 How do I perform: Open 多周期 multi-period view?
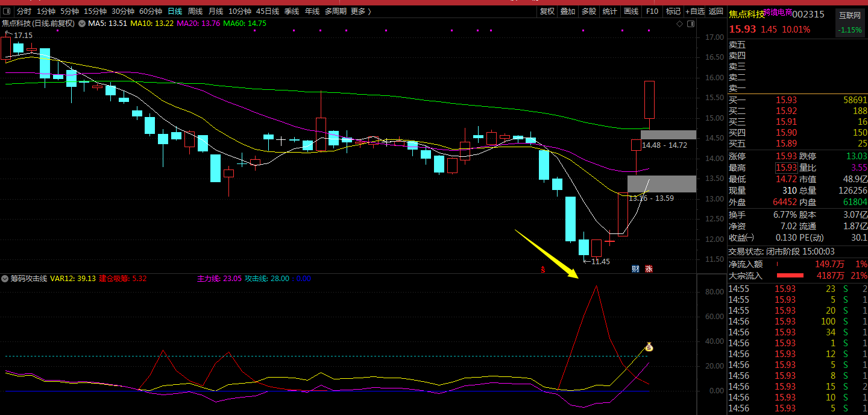[x=335, y=11]
